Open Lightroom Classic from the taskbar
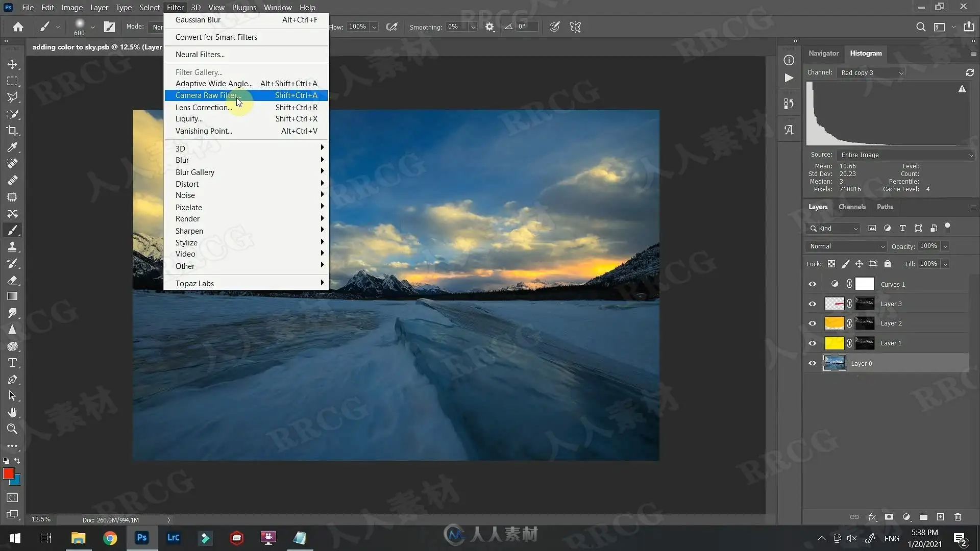 (x=174, y=538)
